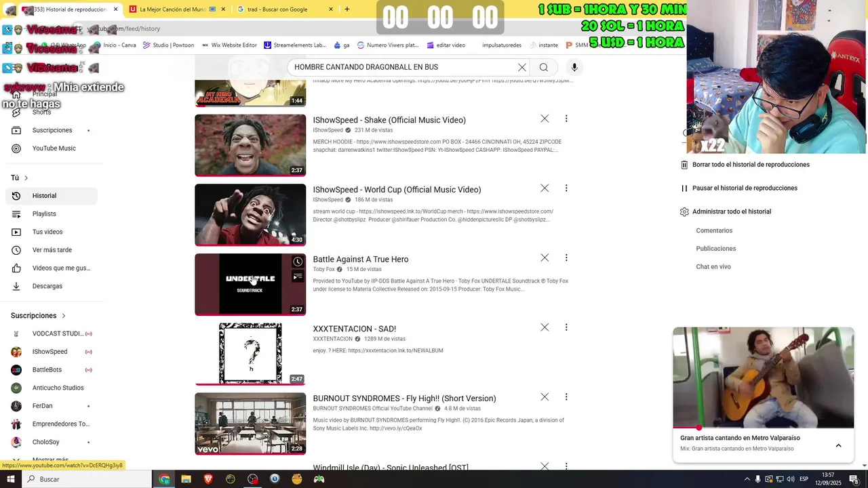Viewport: 868px width, 488px height.
Task: Open CholoSoy subscription channel
Action: 52,442
